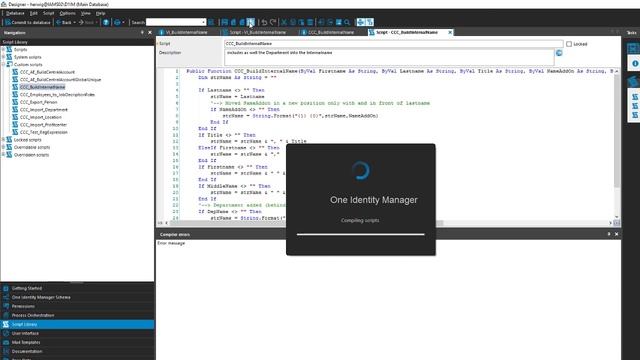Click the Cut scissors toolbar icon

pyautogui.click(x=284, y=22)
